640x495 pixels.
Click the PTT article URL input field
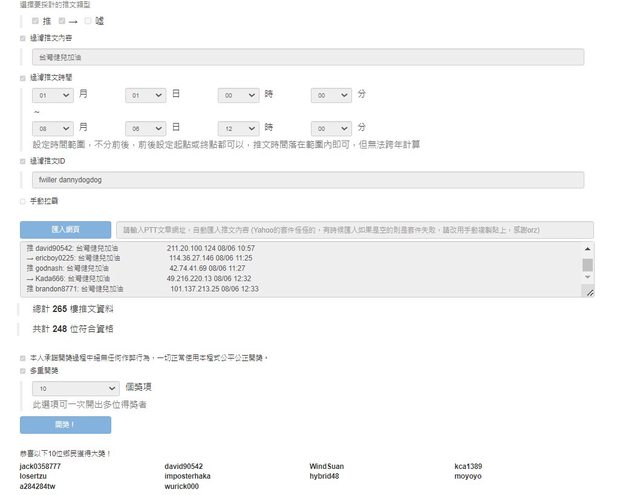pos(354,229)
